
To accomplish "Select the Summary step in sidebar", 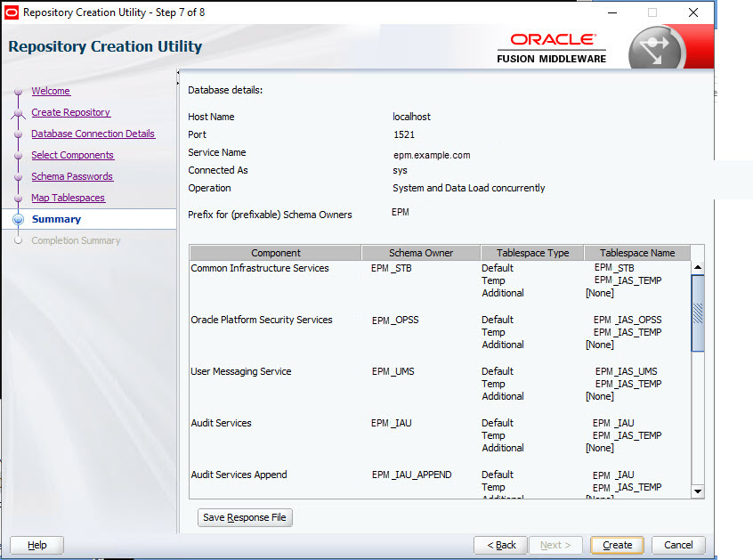I will click(56, 219).
